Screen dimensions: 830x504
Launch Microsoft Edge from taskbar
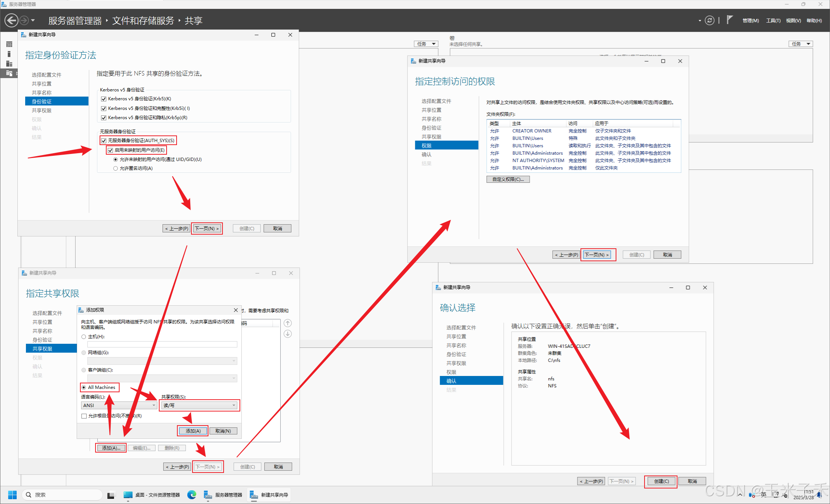pos(191,495)
